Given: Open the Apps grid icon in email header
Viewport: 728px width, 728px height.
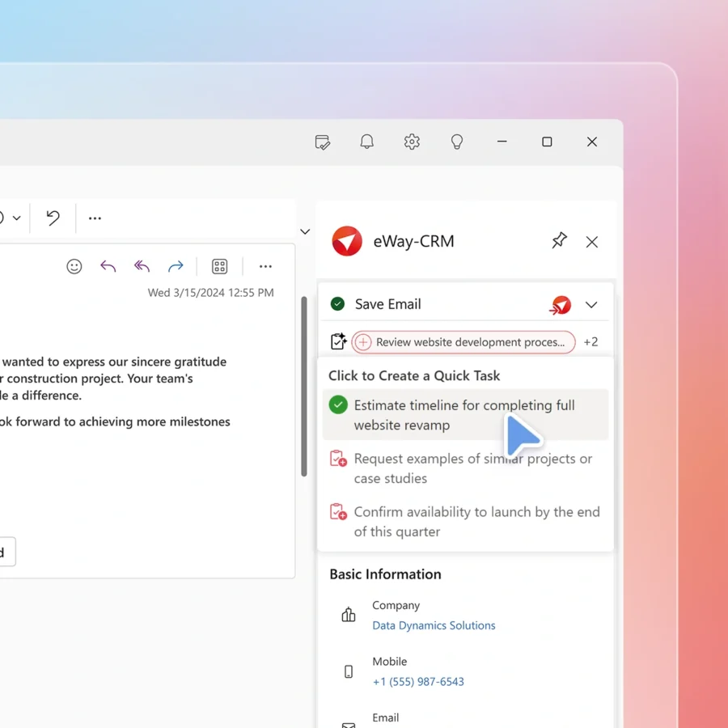Looking at the screenshot, I should (219, 266).
